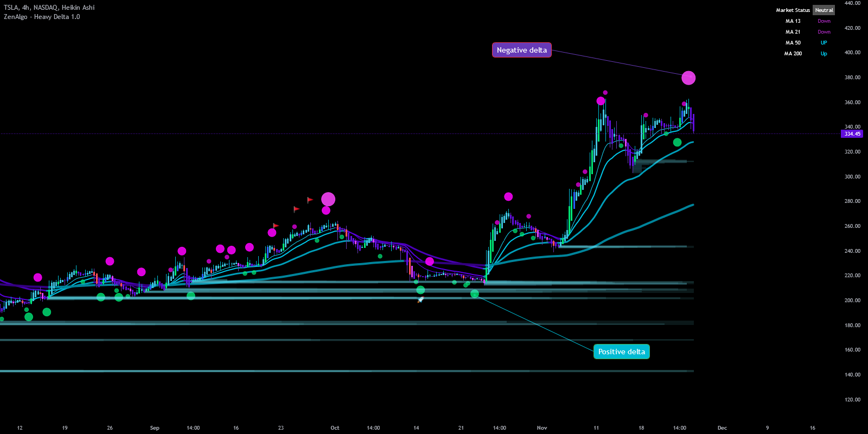Viewport: 868px width, 434px height.
Task: Click the large green circle under the latest candles
Action: click(x=677, y=143)
